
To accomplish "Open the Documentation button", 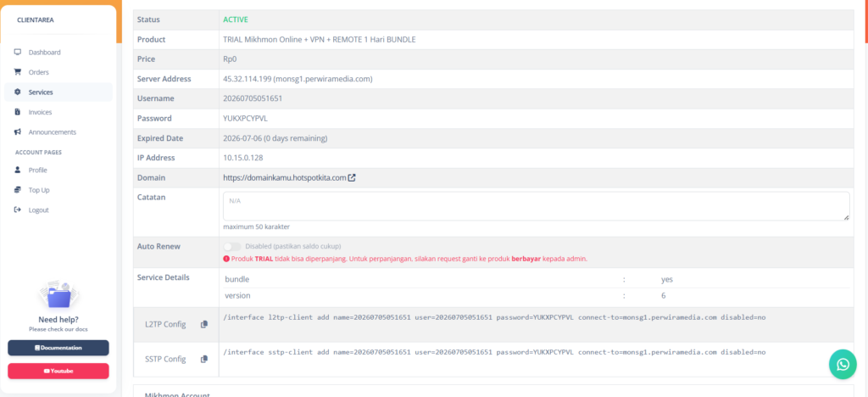I will point(58,348).
